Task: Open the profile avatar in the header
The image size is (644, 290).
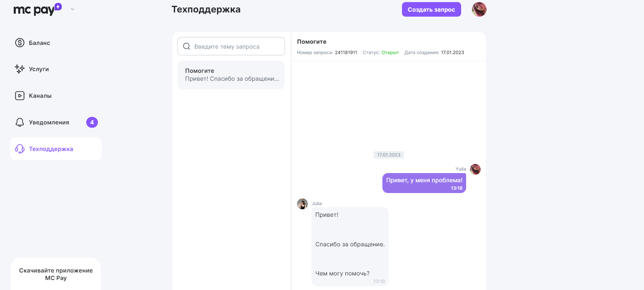Action: coord(479,9)
